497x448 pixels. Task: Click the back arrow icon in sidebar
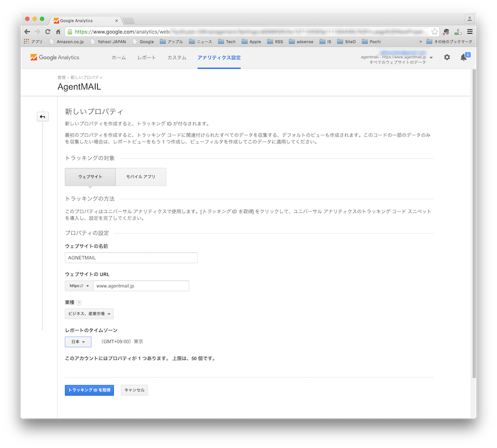43,117
